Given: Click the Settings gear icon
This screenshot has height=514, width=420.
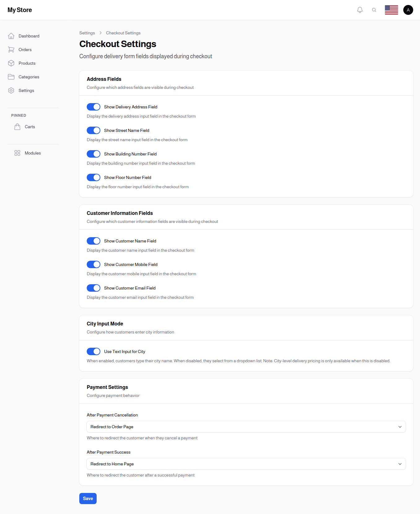Looking at the screenshot, I should [x=11, y=90].
